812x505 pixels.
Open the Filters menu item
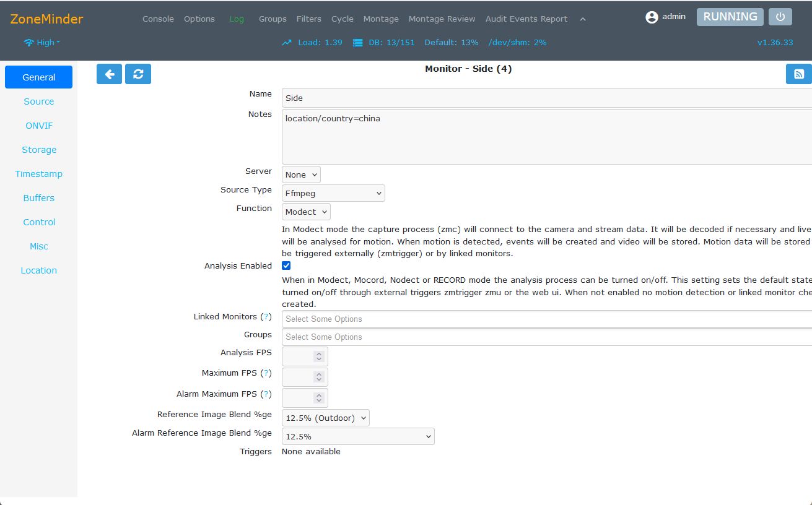pos(309,19)
